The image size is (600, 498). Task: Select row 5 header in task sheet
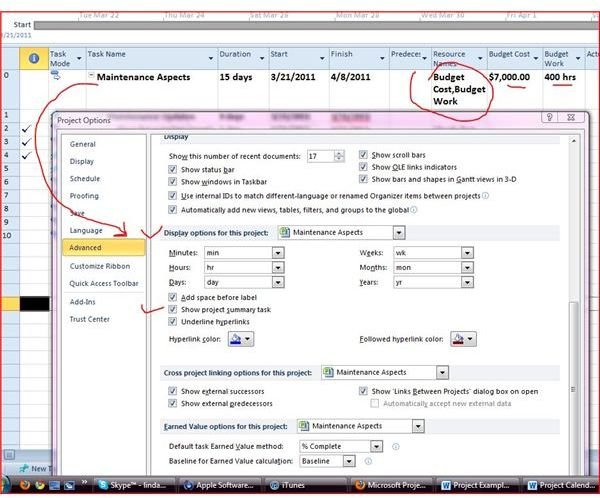9,168
